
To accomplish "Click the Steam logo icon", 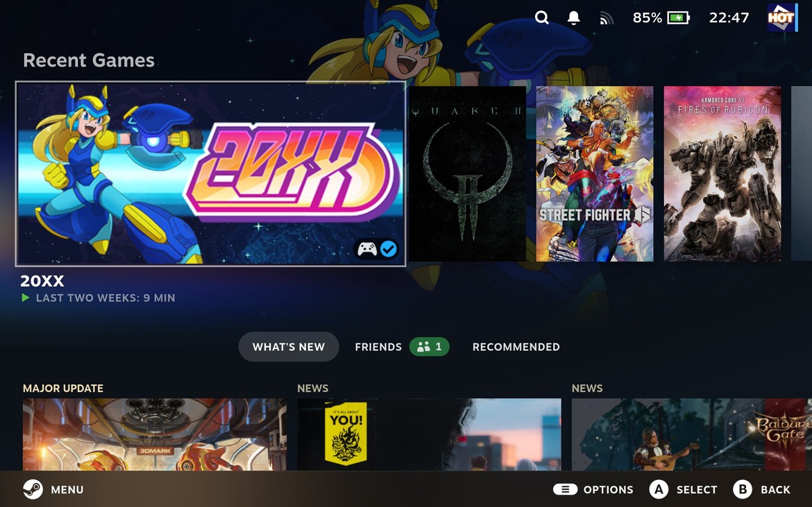I will tap(33, 490).
